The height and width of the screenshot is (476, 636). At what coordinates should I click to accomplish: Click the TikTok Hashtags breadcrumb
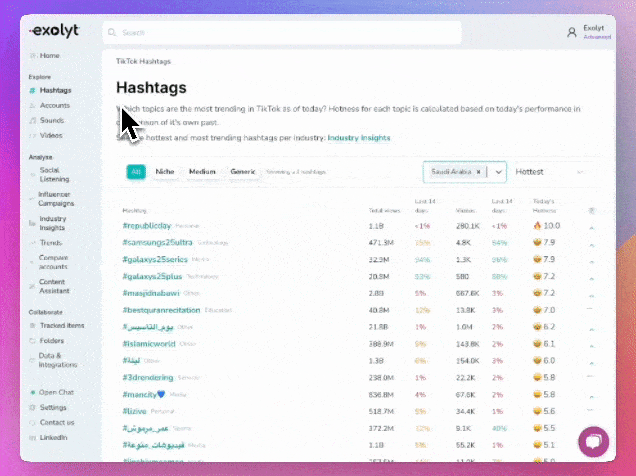(x=143, y=62)
